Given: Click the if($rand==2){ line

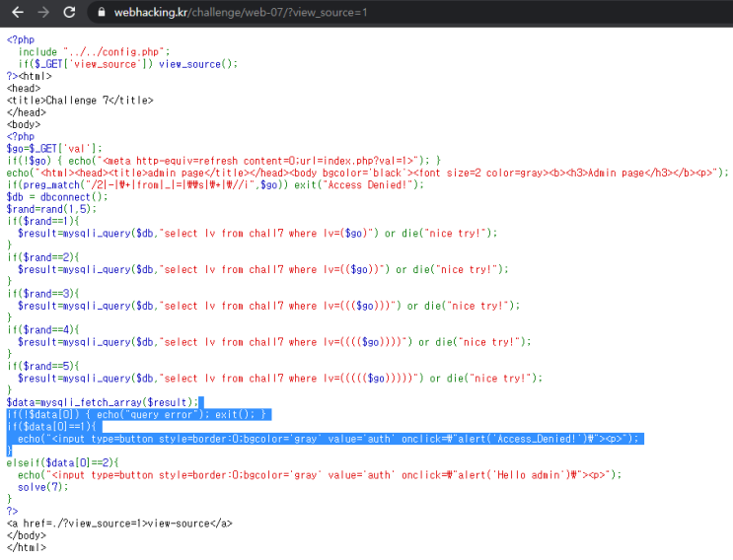Looking at the screenshot, I should 43,257.
